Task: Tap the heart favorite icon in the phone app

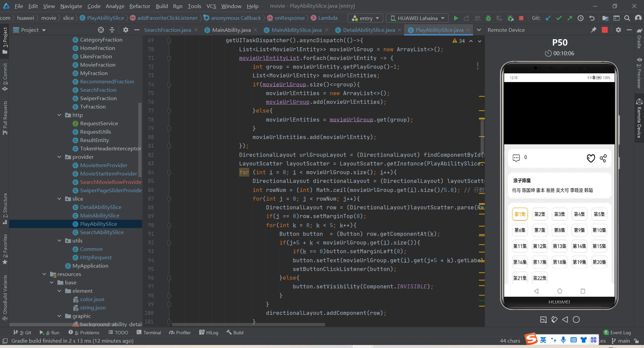Action: click(x=591, y=158)
